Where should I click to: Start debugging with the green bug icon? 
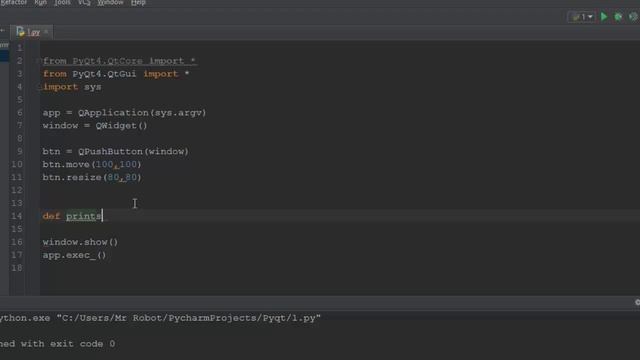(x=618, y=17)
